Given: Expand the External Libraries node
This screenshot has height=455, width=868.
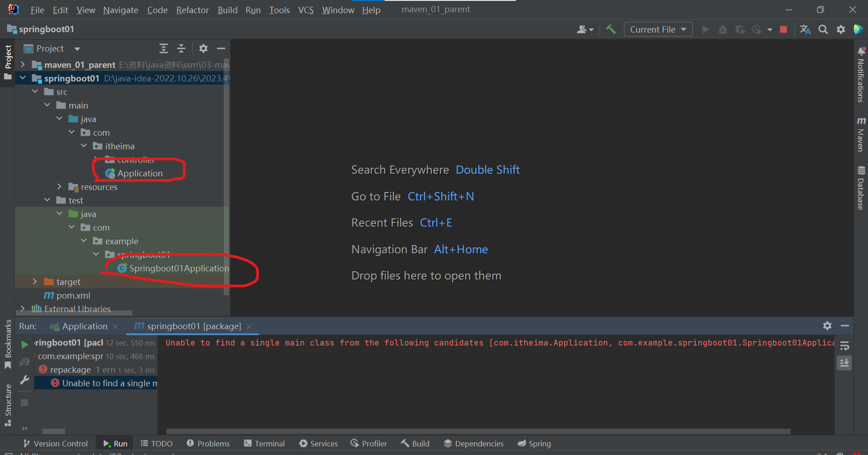Looking at the screenshot, I should pyautogui.click(x=23, y=308).
